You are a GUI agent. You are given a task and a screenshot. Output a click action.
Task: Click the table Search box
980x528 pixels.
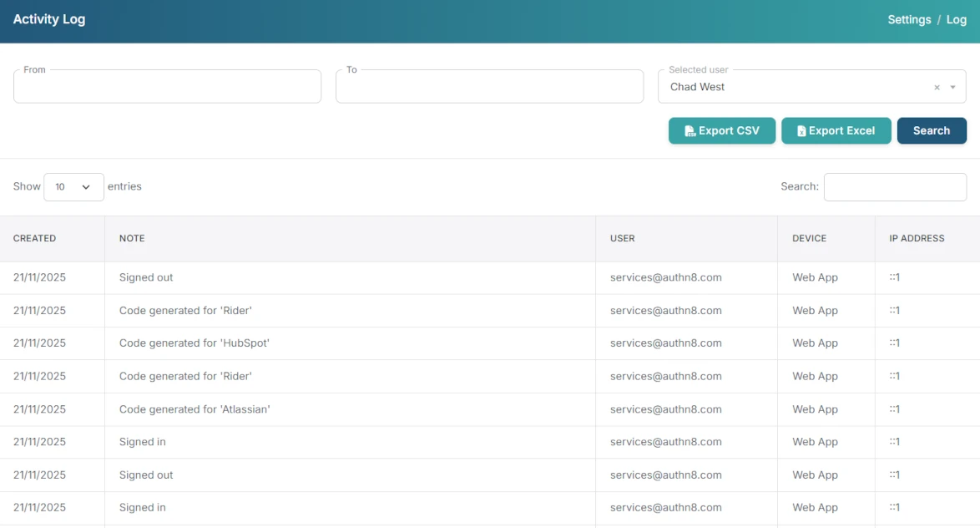pyautogui.click(x=894, y=186)
